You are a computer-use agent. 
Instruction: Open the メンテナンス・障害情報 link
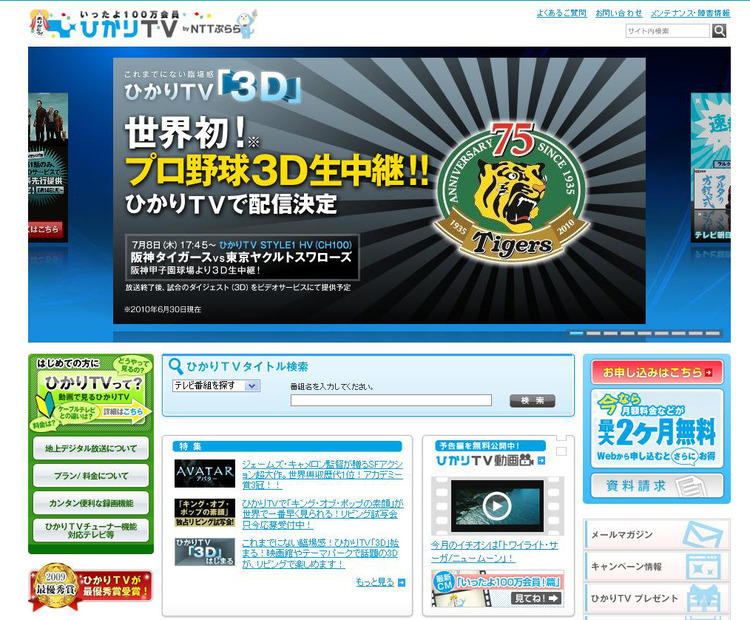tap(690, 13)
